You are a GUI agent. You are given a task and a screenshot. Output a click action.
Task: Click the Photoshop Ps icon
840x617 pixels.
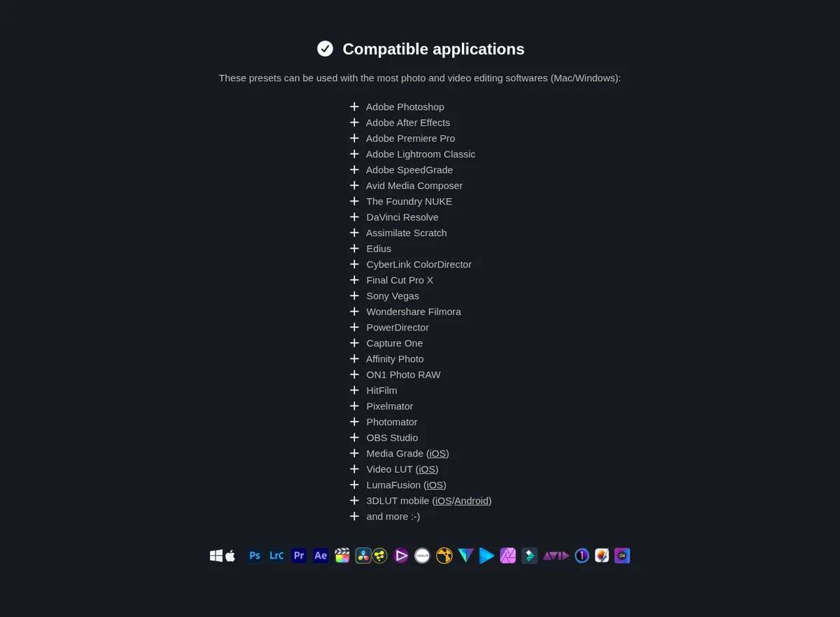[255, 555]
